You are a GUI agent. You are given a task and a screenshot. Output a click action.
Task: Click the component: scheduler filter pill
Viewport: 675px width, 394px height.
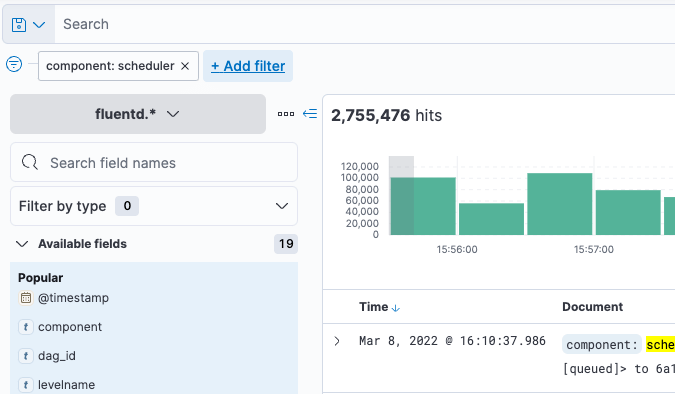point(110,66)
